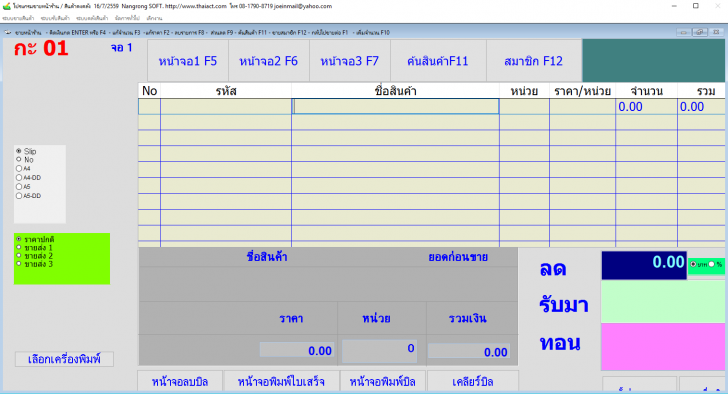Click the dark blue ลด discount amount field
728x394 pixels.
click(644, 265)
